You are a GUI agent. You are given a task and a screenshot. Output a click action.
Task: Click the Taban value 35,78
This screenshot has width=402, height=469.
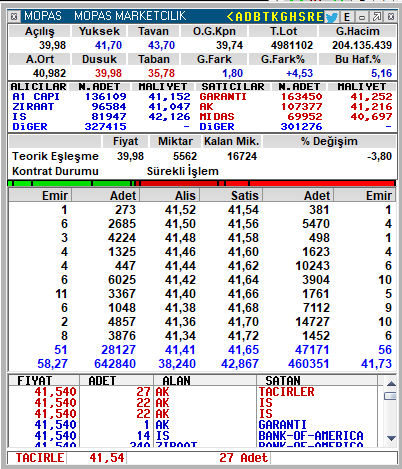coord(161,73)
